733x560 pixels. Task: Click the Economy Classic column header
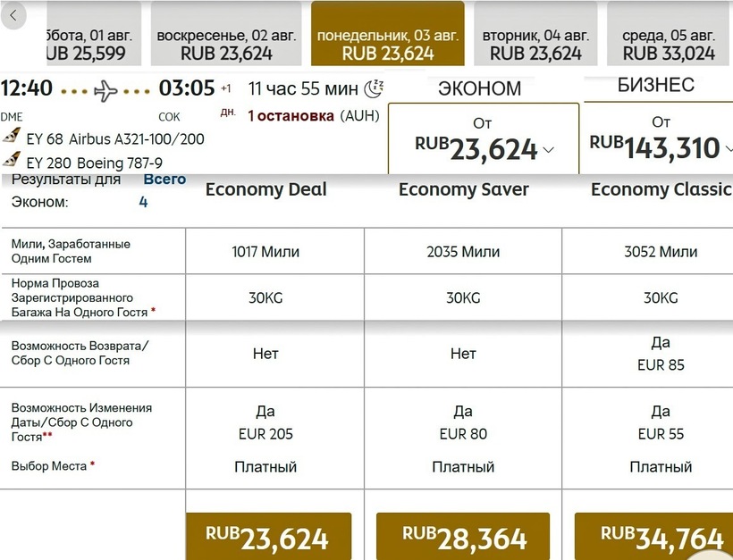click(x=661, y=189)
